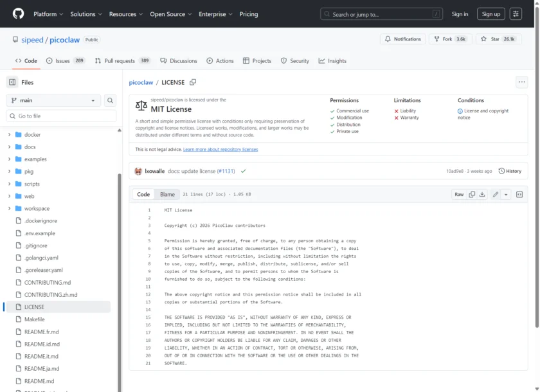Open the three-dot more options menu
This screenshot has width=540, height=392.
tap(521, 82)
